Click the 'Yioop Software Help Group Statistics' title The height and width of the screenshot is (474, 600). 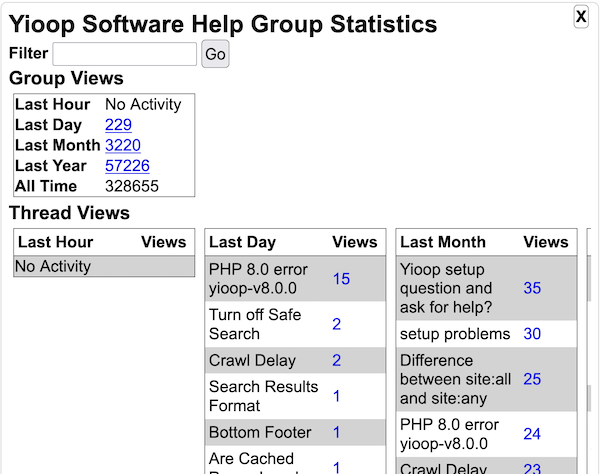tap(223, 24)
